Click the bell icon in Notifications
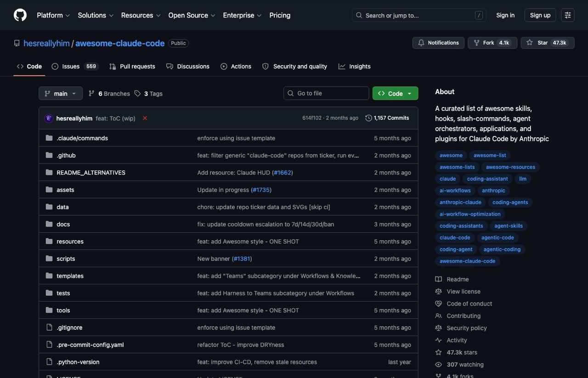Screen dimensions: 588x378 pos(421,43)
